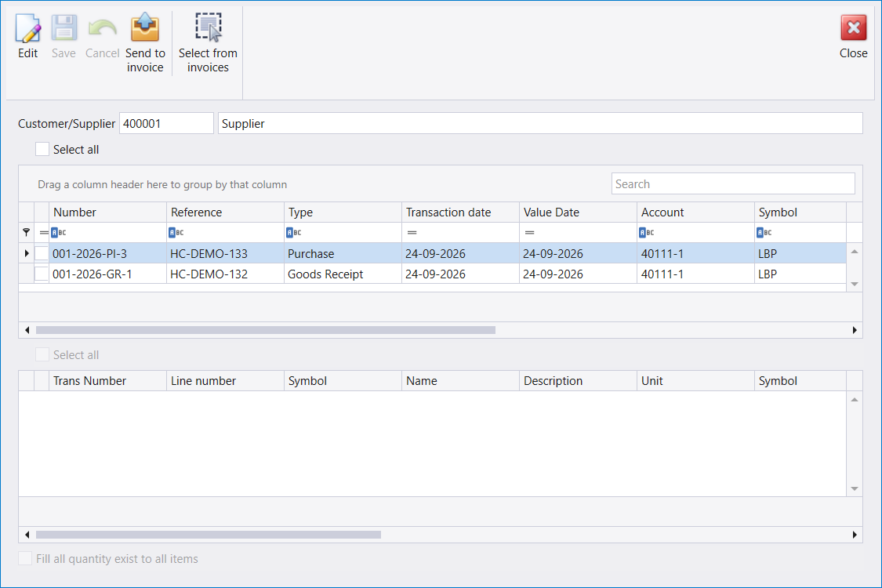The image size is (882, 588).
Task: Open Select from invoices tool
Action: pos(208,43)
